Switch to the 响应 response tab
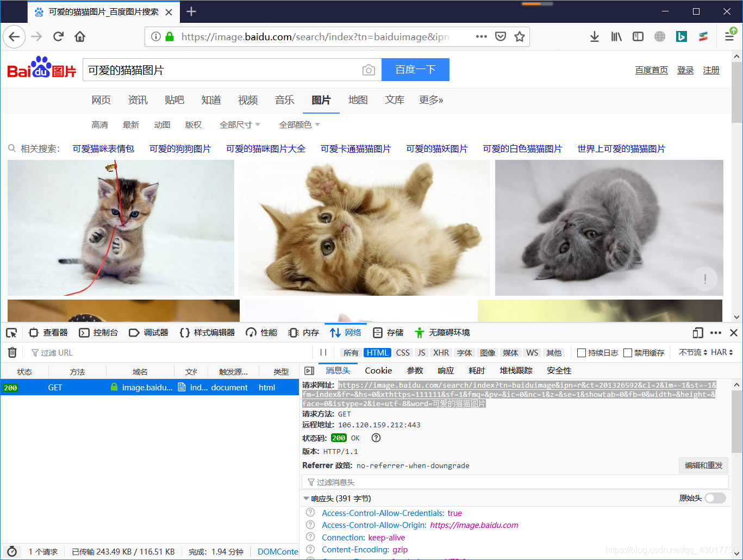Screen dimensions: 743x560 coord(446,370)
